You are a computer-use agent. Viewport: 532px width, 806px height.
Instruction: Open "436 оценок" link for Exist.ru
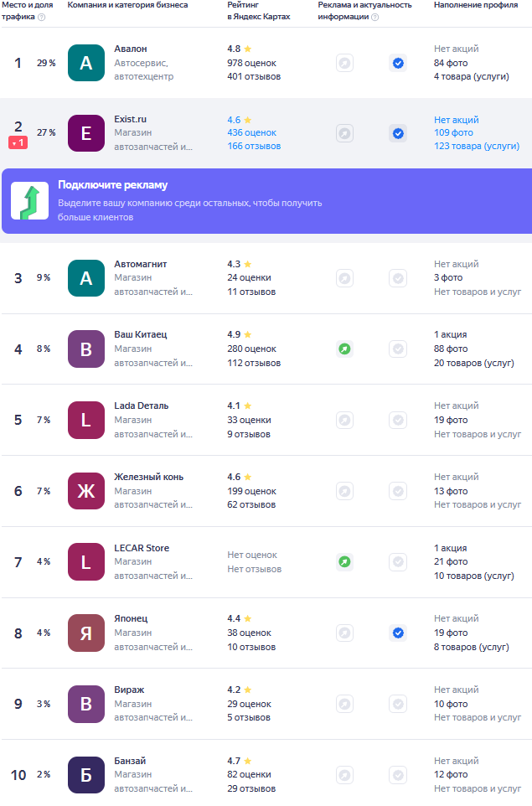pos(251,132)
